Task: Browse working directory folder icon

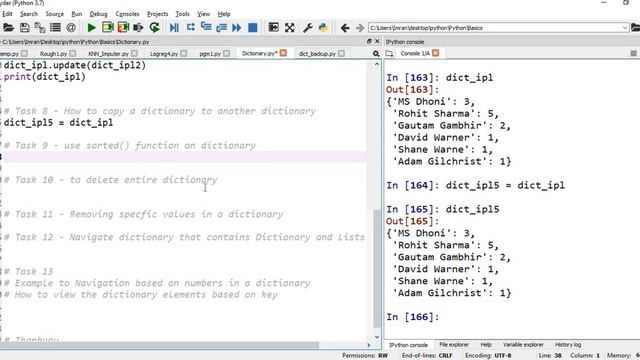Action: click(636, 28)
